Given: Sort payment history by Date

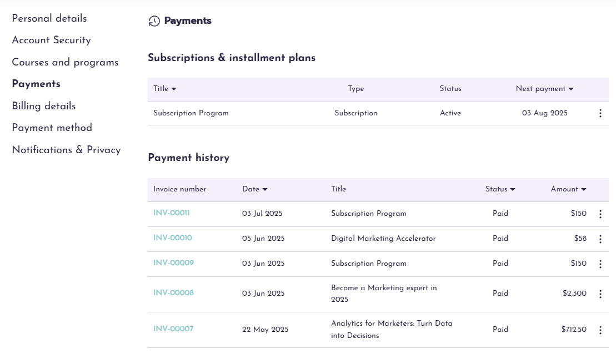Looking at the screenshot, I should coord(265,189).
